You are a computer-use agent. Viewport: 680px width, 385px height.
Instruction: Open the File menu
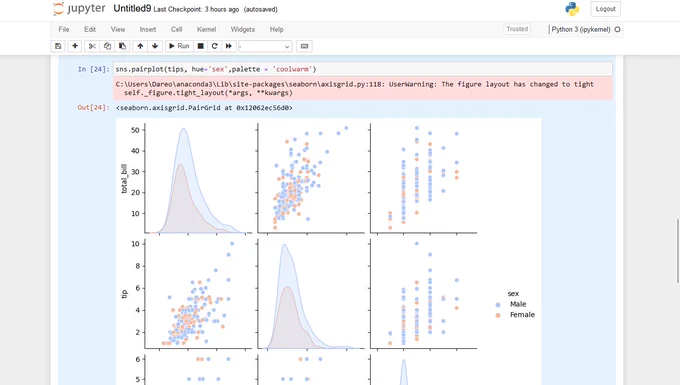(64, 29)
